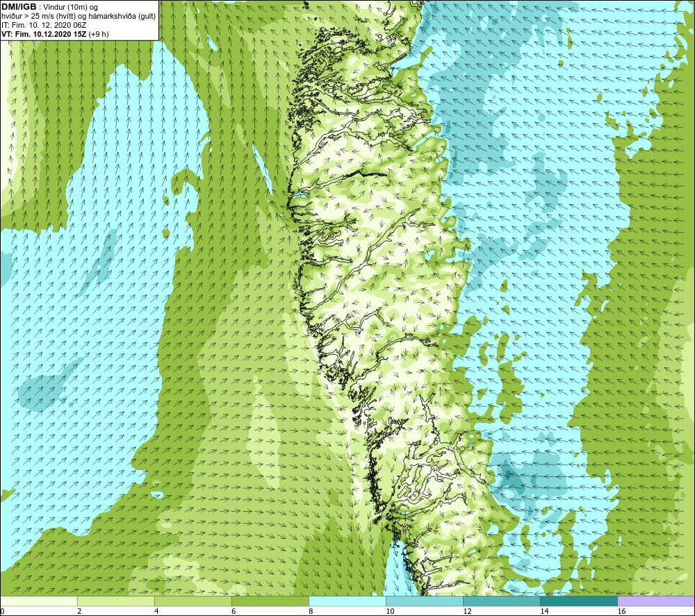Image resolution: width=695 pixels, height=616 pixels.
Task: Click the 14–16 m/s dark teal legend swatch
Action: [579, 601]
